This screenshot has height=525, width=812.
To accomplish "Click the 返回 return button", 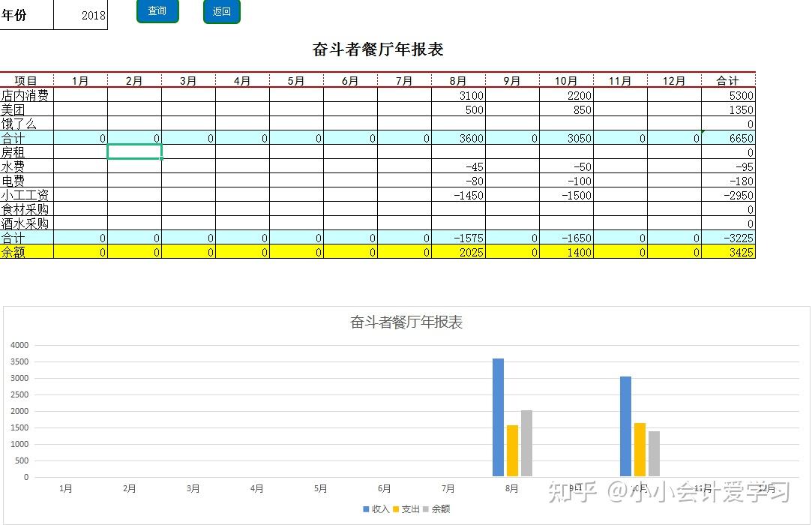I will pyautogui.click(x=222, y=11).
